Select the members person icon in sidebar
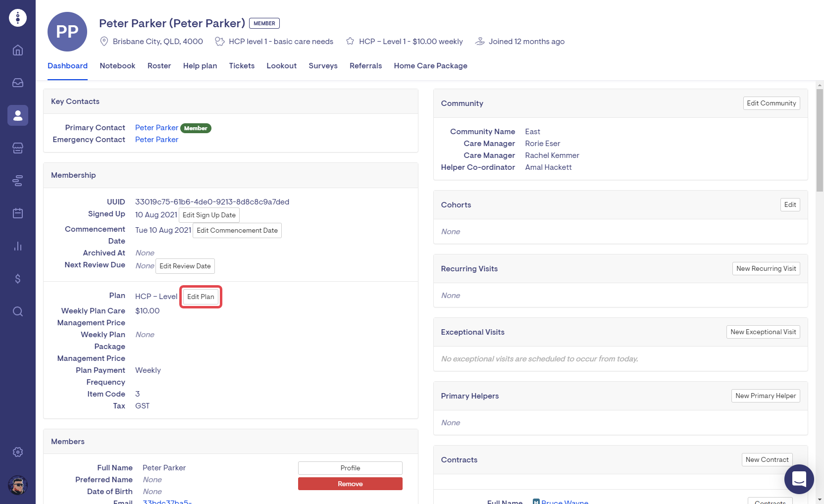824x504 pixels. click(x=18, y=115)
